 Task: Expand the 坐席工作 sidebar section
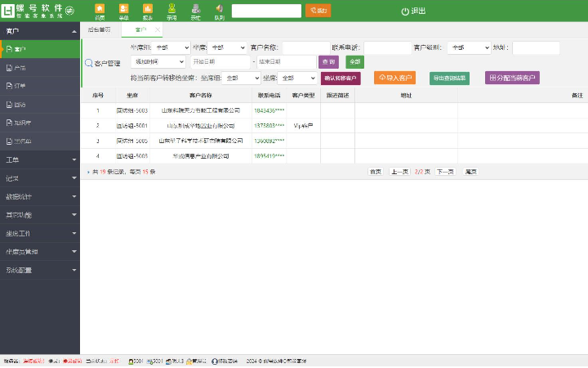[40, 233]
